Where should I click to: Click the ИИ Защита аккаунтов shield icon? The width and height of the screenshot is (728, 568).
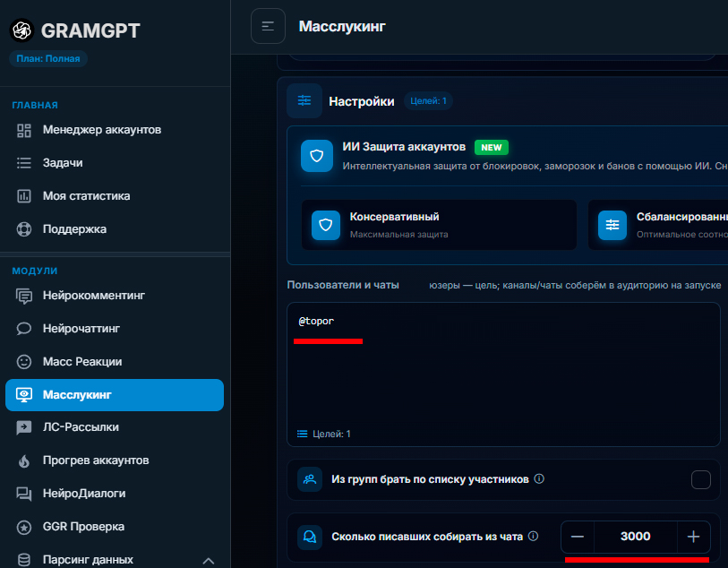pos(317,156)
